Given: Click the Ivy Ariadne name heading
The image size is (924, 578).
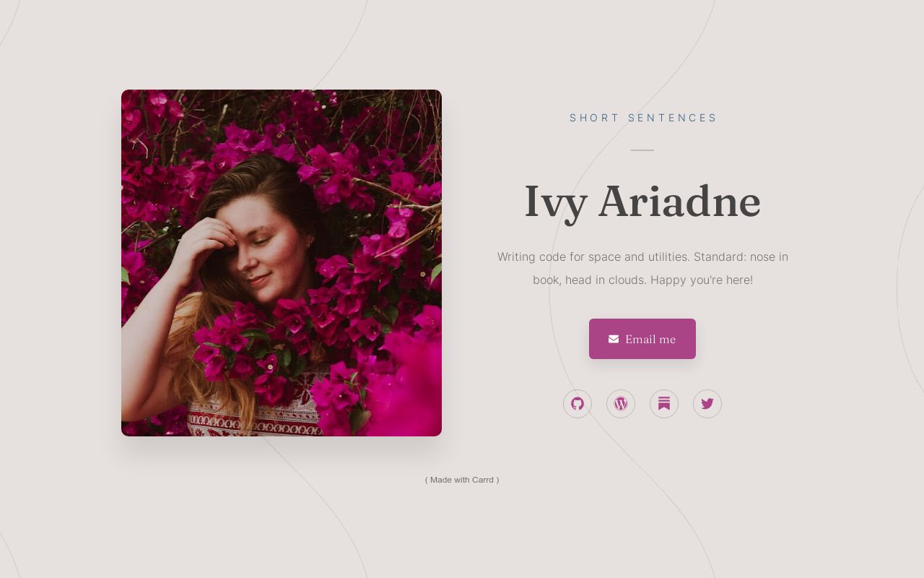Looking at the screenshot, I should tap(642, 202).
